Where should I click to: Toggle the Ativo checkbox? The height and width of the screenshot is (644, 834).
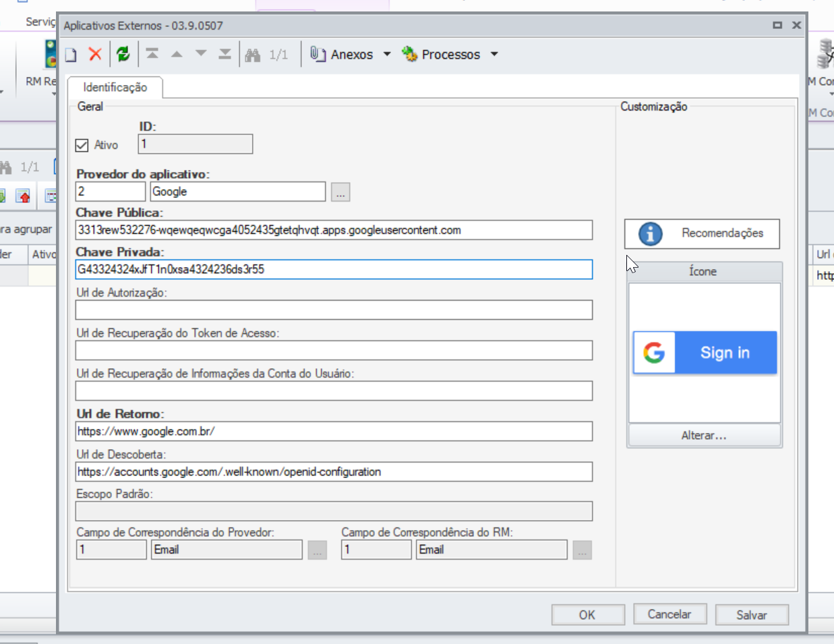pyautogui.click(x=82, y=145)
